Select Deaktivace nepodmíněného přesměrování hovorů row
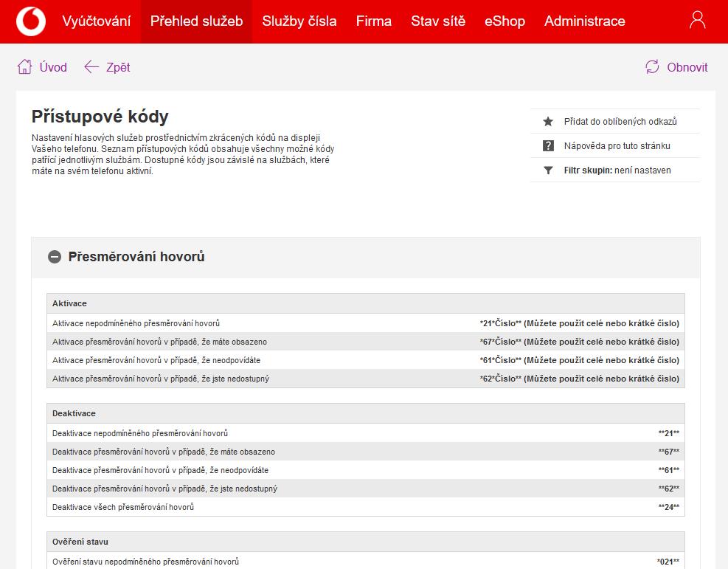 (x=365, y=433)
